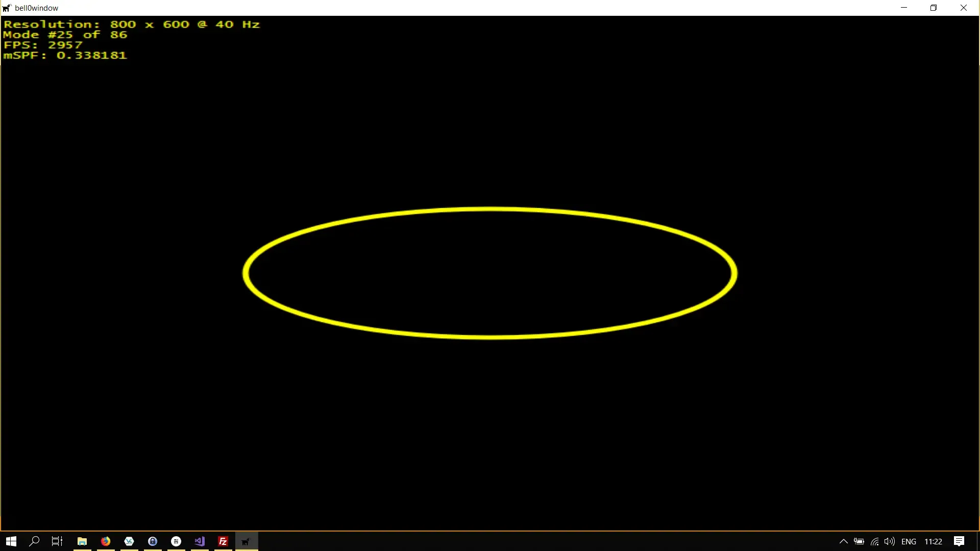Open File Explorer from the taskbar

point(82,541)
